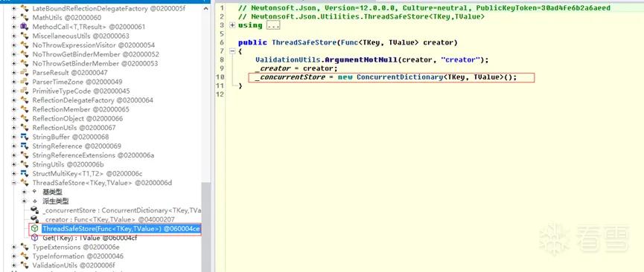The width and height of the screenshot is (644, 272).
Task: Click the MathUtils class icon
Action: tap(25, 18)
